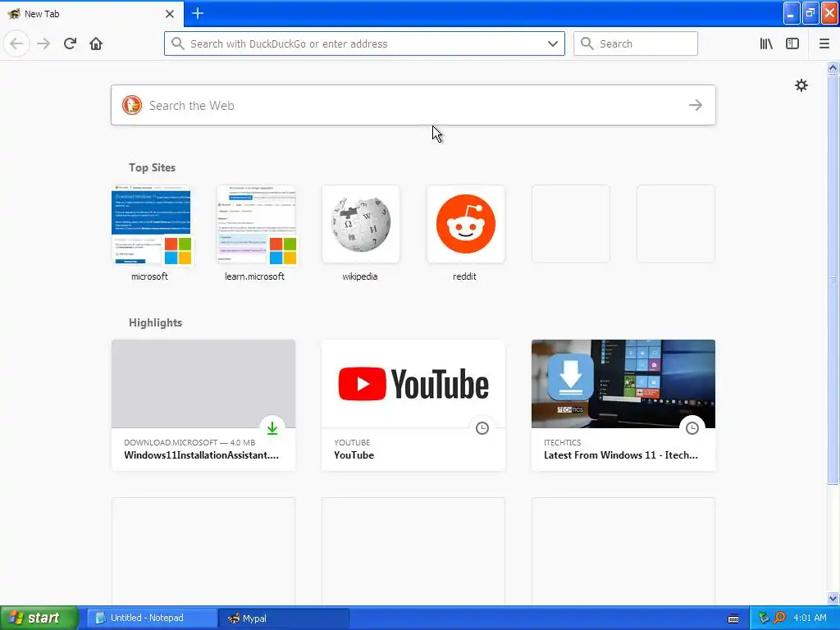This screenshot has width=840, height=630.
Task: Focus the address bar field
Action: point(364,43)
